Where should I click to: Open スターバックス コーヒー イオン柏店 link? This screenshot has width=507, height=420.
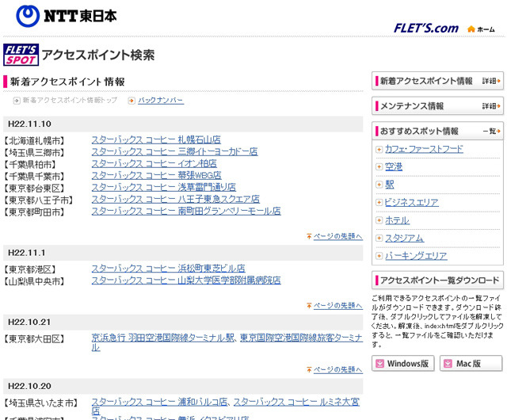(154, 164)
